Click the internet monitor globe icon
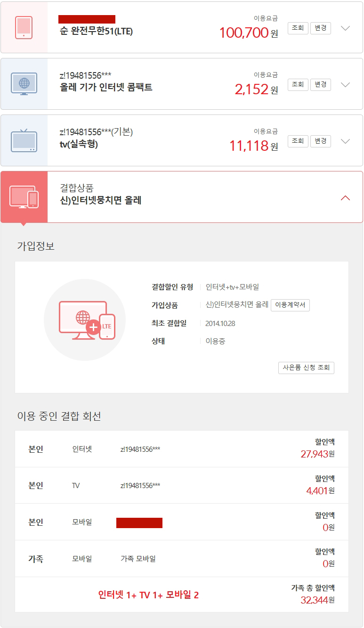Image resolution: width=364 pixels, height=628 pixels. [x=24, y=84]
